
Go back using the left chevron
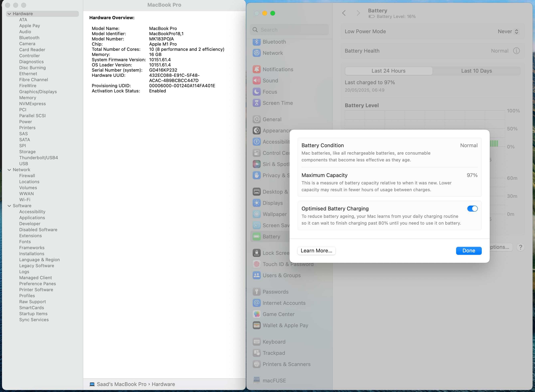(344, 13)
